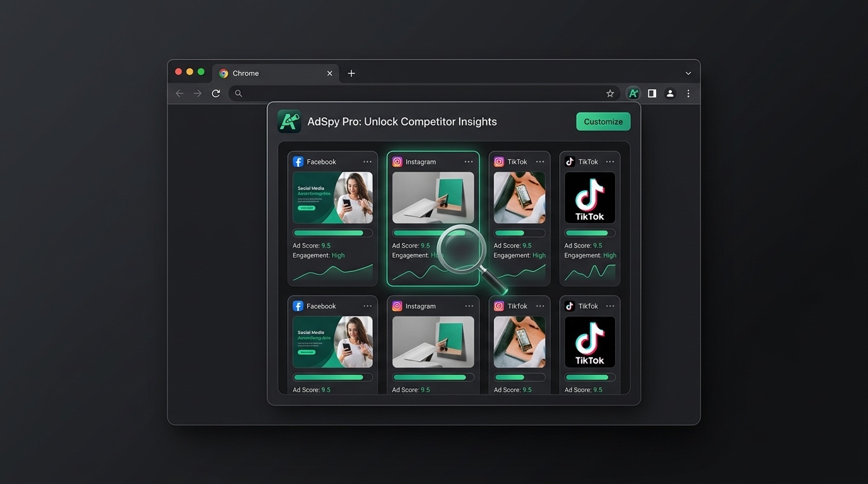
Task: Click the trend chart on the top-row Facebook card
Action: [332, 272]
